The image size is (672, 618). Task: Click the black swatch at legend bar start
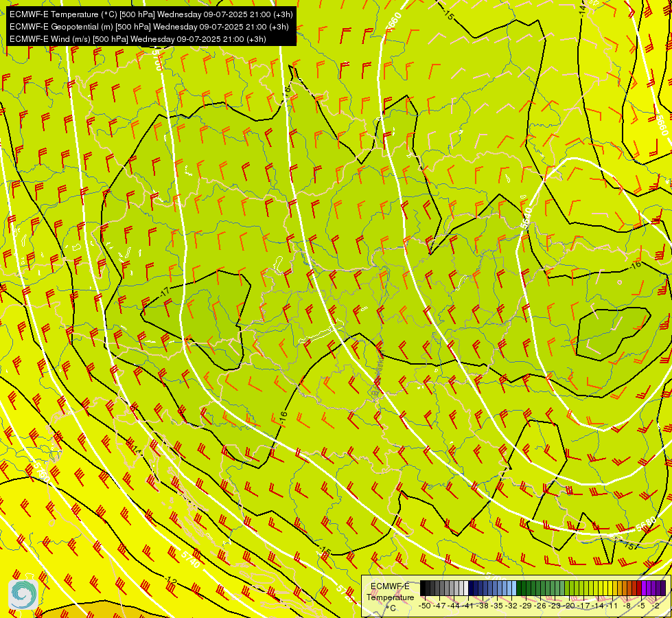point(423,588)
